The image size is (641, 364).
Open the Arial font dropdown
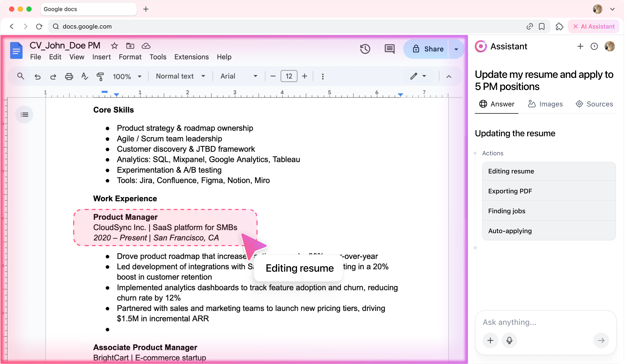tap(239, 76)
